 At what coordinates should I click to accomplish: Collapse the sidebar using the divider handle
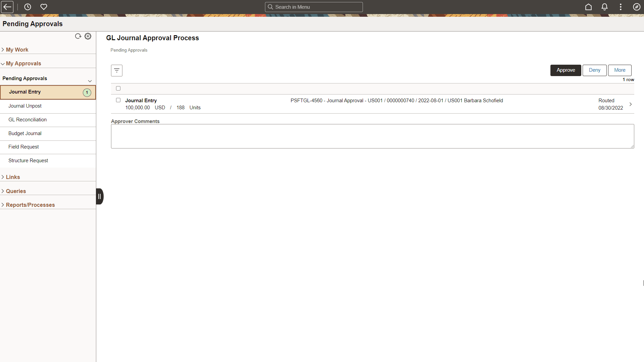[100, 196]
